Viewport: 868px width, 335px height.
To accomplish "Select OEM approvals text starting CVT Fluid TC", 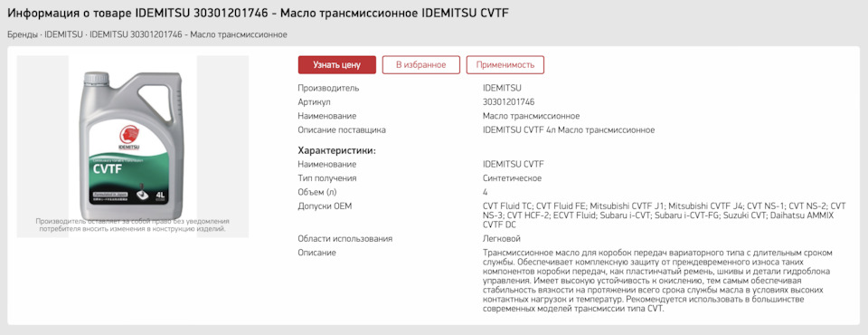I will coord(665,215).
